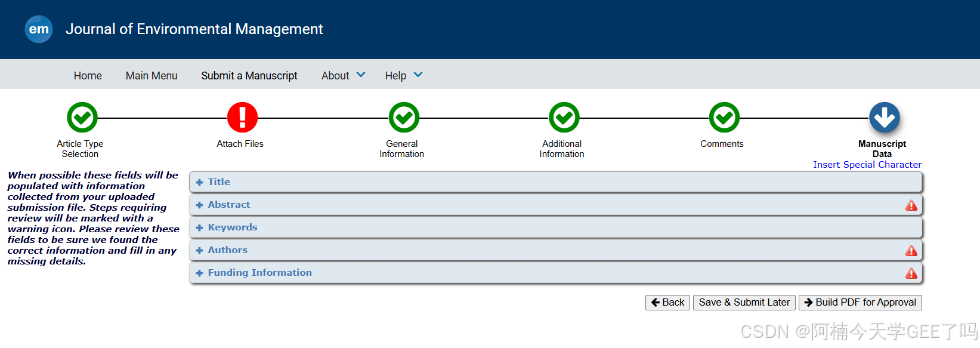Image resolution: width=980 pixels, height=348 pixels.
Task: Expand the Title section
Action: tap(556, 182)
